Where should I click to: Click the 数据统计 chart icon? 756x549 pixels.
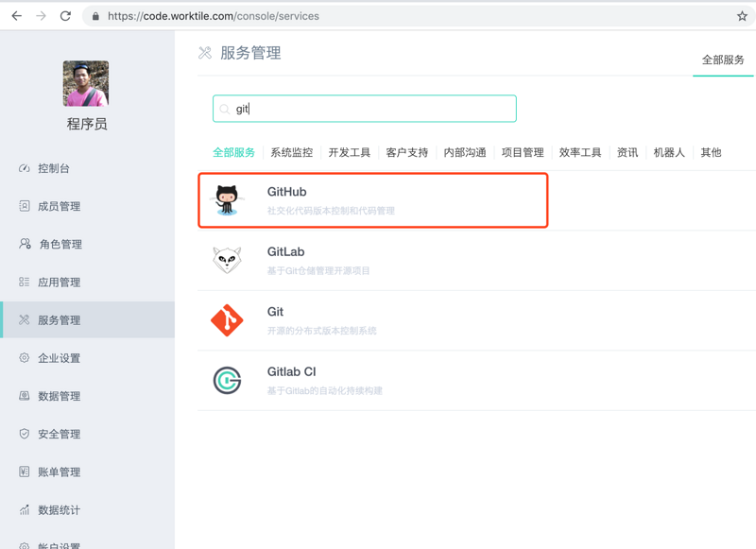pyautogui.click(x=25, y=509)
